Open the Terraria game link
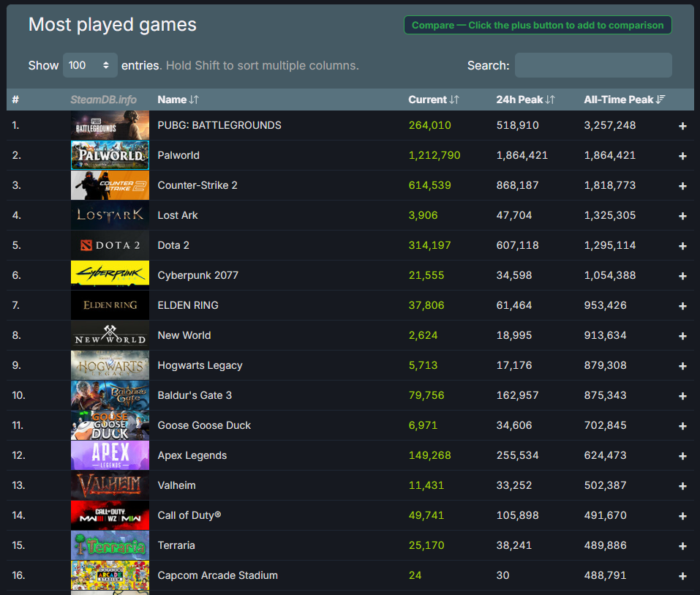700x595 pixels. (176, 545)
